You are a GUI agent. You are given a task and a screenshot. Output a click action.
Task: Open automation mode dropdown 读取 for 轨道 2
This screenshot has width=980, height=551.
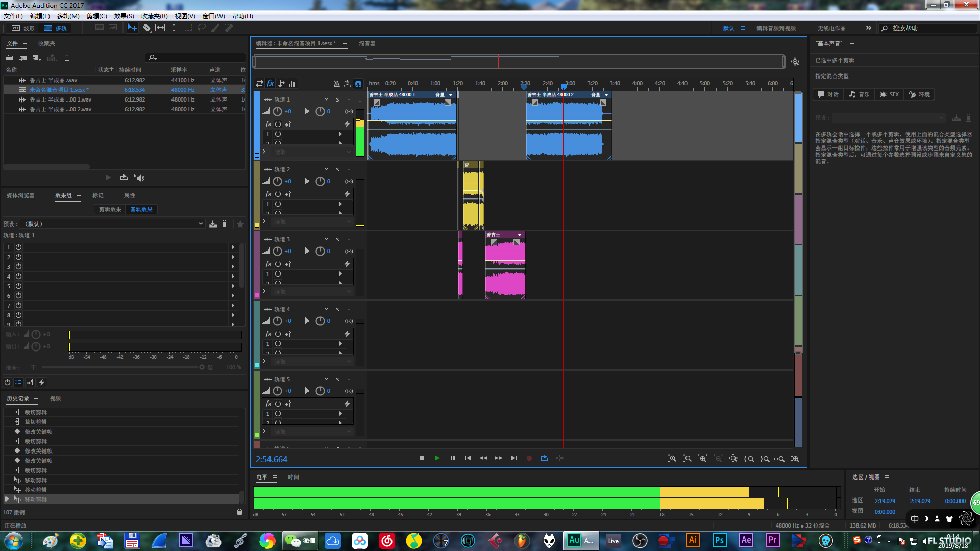311,222
